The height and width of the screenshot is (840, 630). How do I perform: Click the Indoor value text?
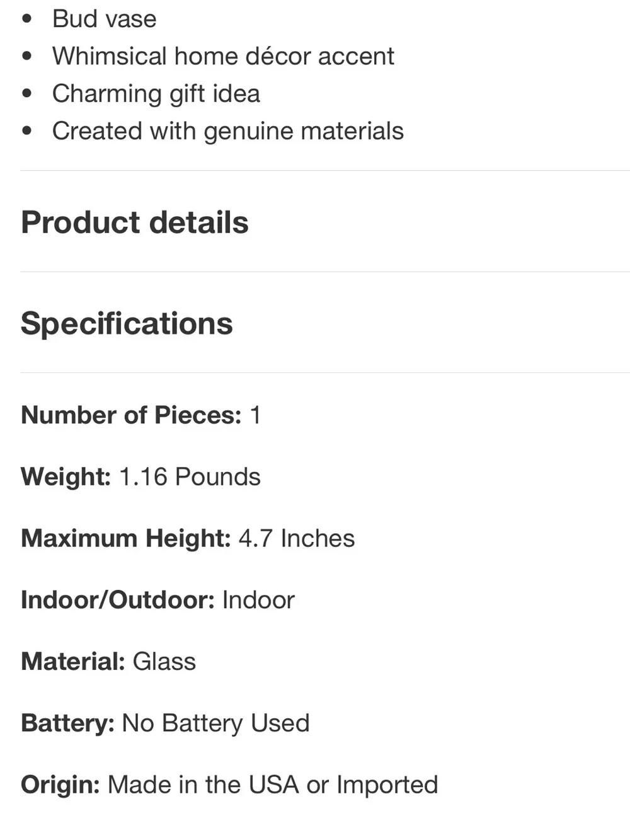pos(258,600)
